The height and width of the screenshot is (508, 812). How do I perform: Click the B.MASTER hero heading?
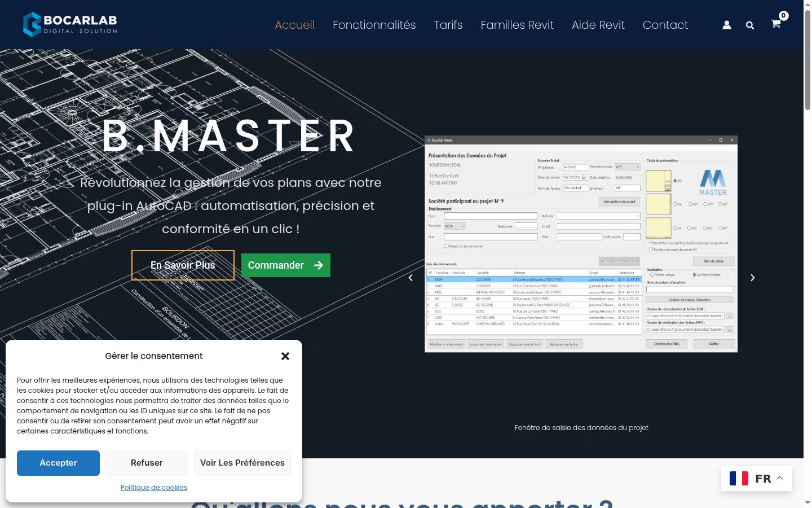pyautogui.click(x=229, y=136)
